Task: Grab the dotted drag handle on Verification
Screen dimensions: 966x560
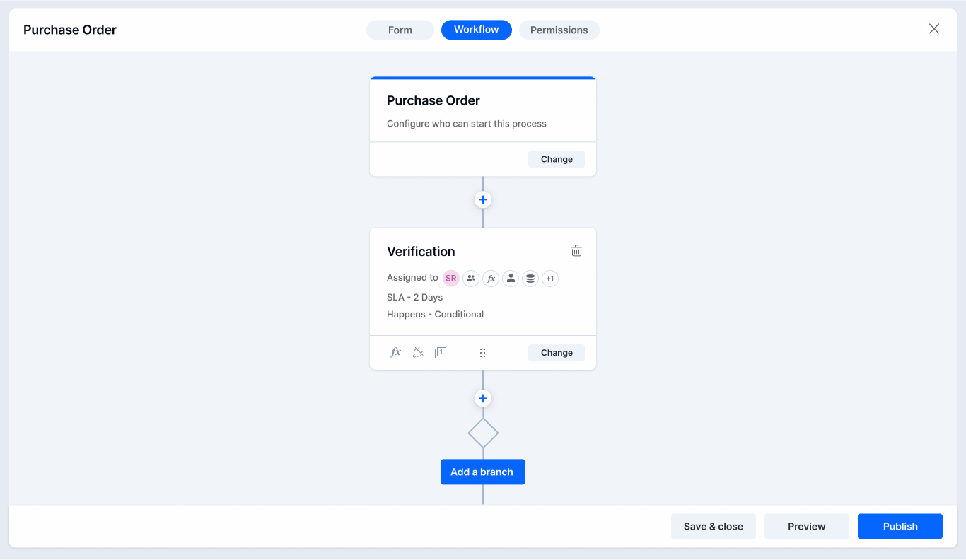Action: [x=483, y=353]
